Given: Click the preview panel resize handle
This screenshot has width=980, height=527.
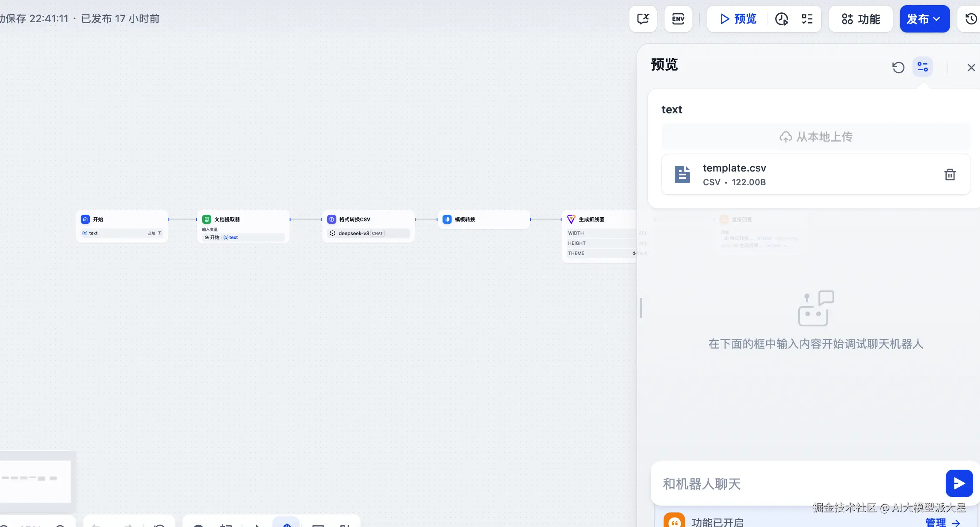Looking at the screenshot, I should [641, 308].
